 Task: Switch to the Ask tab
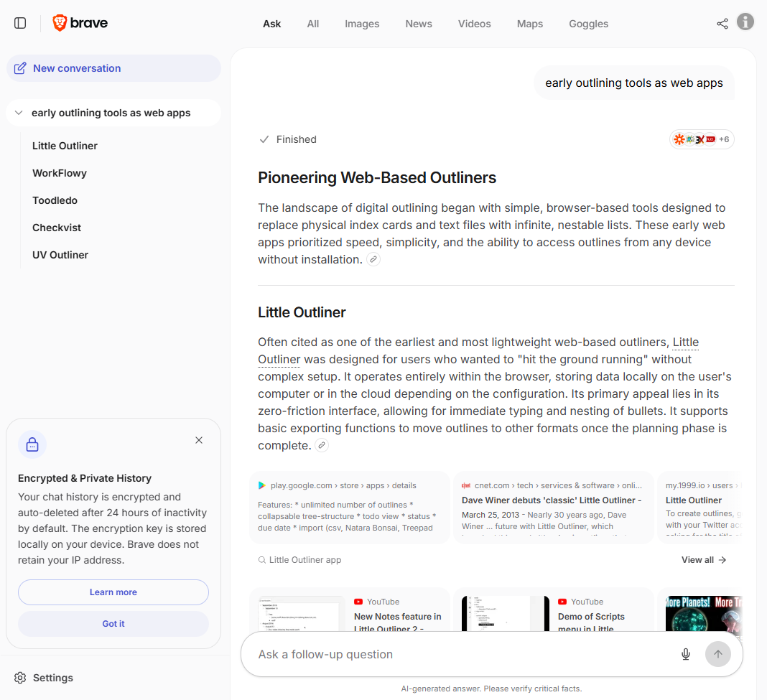272,24
